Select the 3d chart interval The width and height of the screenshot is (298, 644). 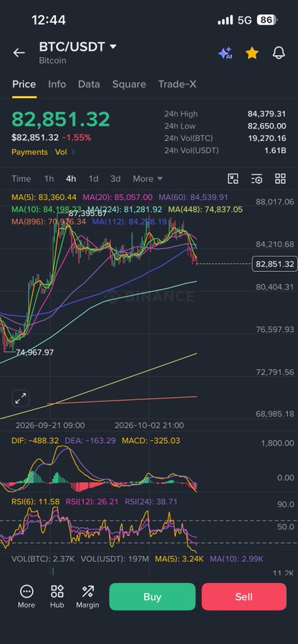(115, 179)
